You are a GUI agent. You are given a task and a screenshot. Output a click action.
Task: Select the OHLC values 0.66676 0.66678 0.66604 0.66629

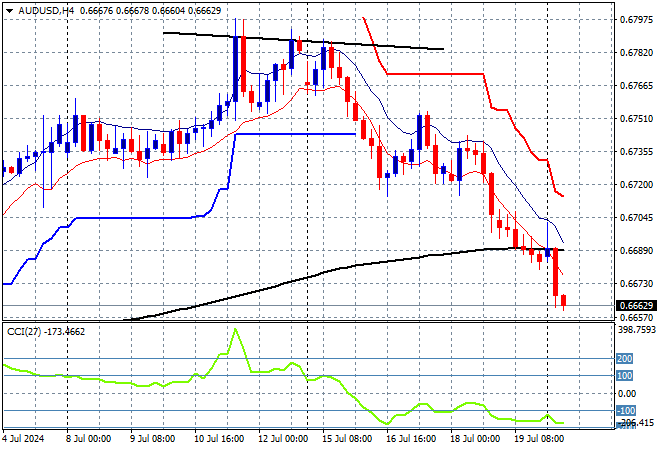click(x=150, y=11)
